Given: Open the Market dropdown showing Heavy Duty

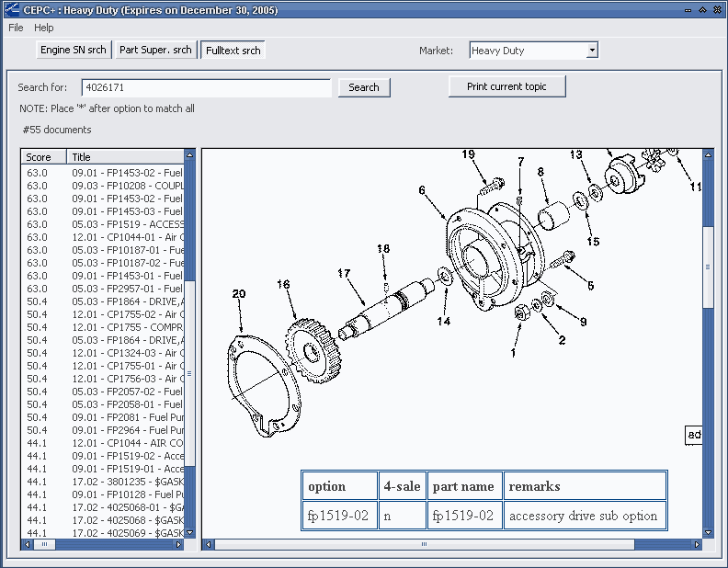Looking at the screenshot, I should pos(591,51).
